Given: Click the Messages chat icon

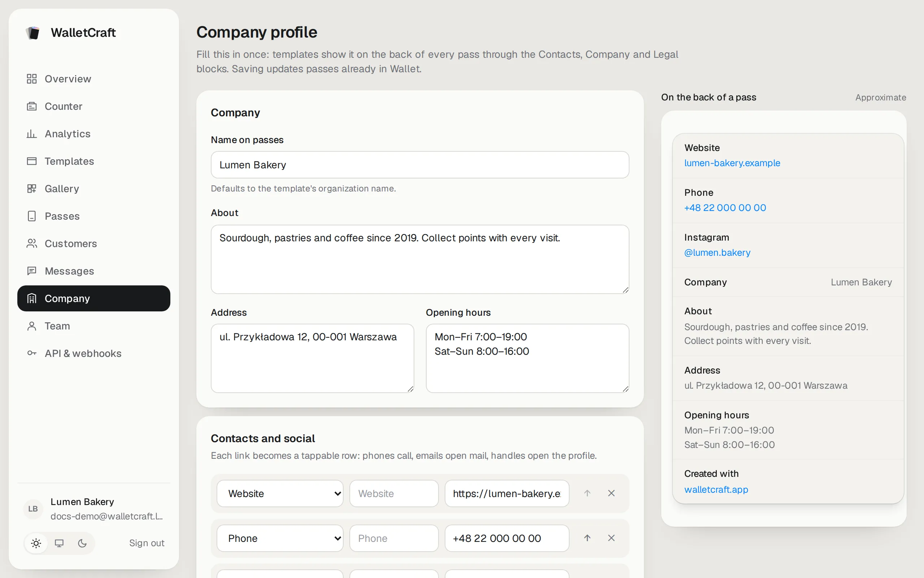Looking at the screenshot, I should 32,271.
